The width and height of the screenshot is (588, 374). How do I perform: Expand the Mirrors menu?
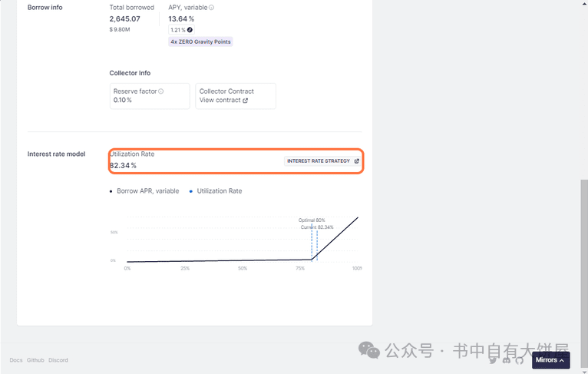click(551, 360)
